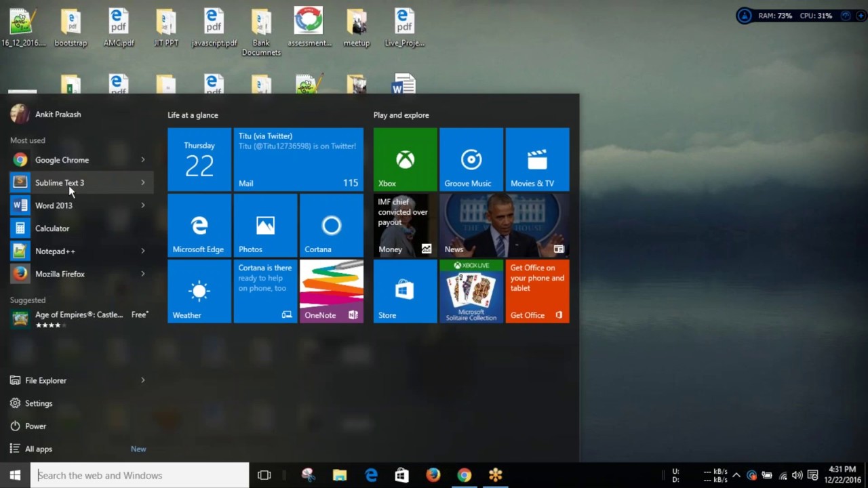868x488 pixels.
Task: Expand Mozilla Firefox jump list arrow
Action: click(142, 274)
